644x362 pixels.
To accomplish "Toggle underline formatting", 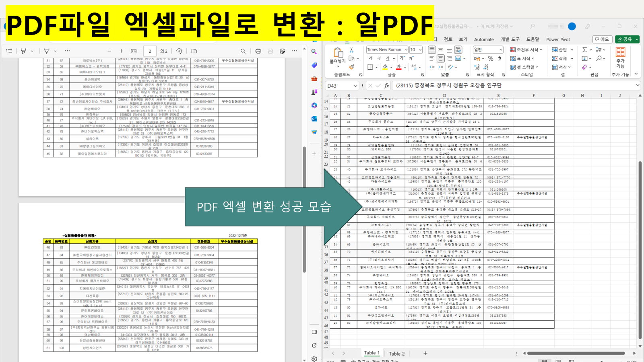I will (x=388, y=58).
